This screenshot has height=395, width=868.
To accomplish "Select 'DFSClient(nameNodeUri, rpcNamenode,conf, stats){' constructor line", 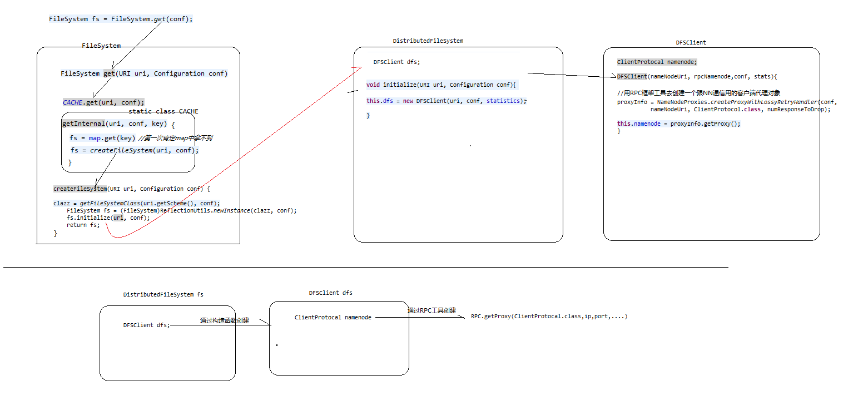I will (x=697, y=76).
